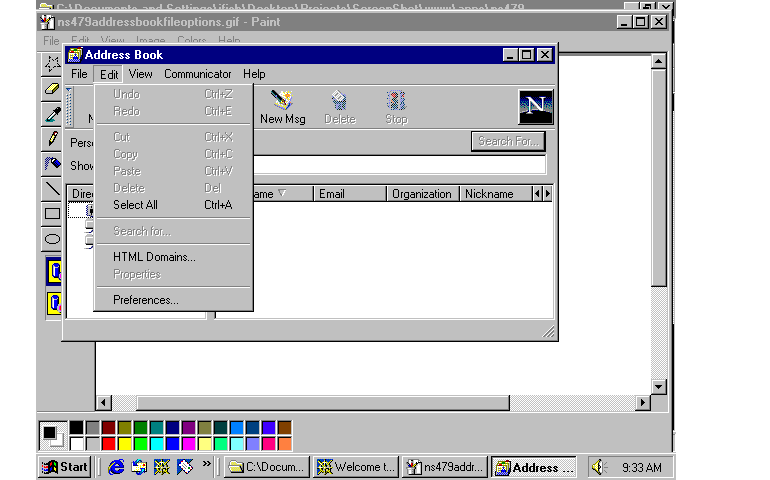Select the Eraser tool in Paint

click(52, 89)
